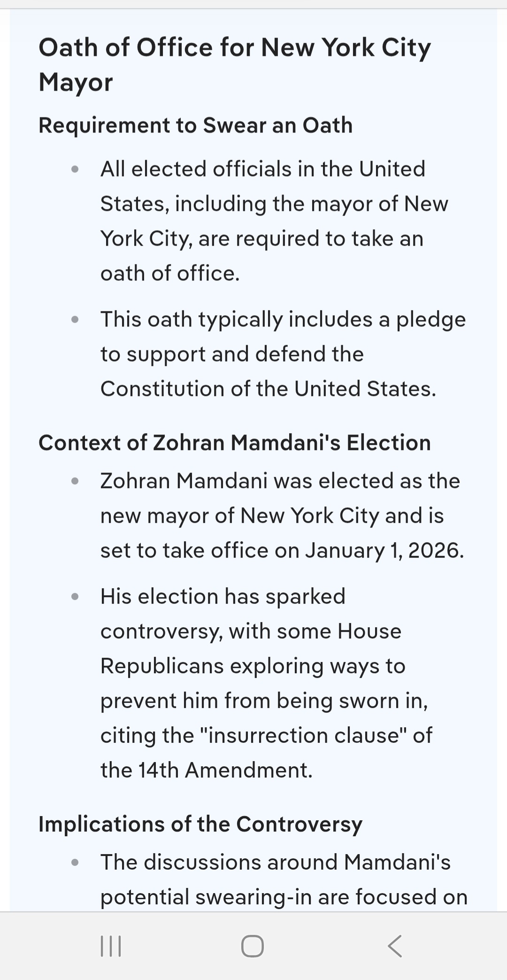Click the paragraph starting "All elected officials"
Image resolution: width=507 pixels, height=980 pixels.
click(274, 221)
